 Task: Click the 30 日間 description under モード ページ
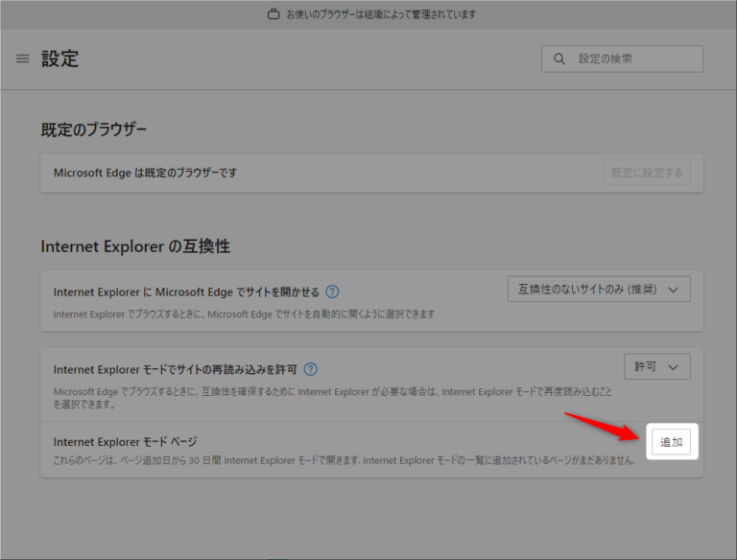click(x=343, y=460)
